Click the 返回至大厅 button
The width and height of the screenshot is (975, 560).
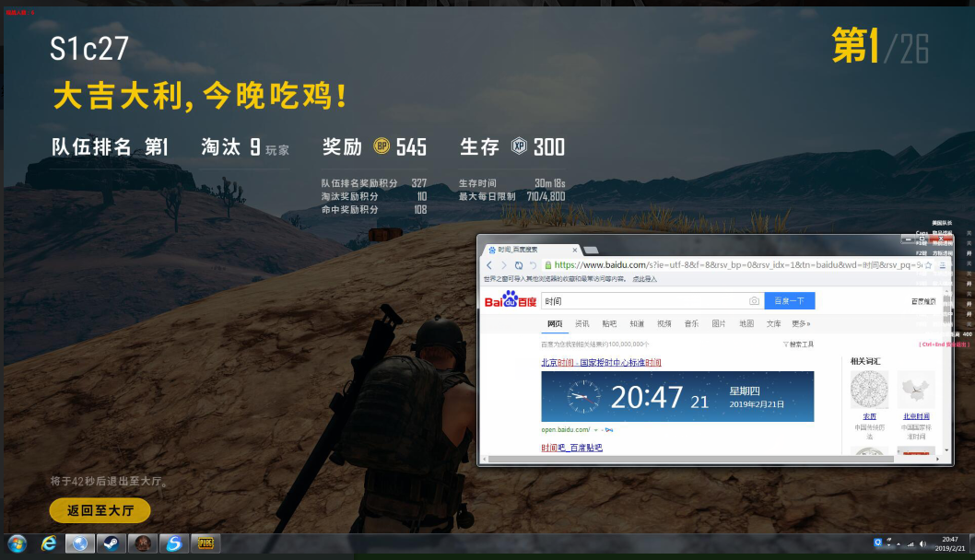coord(100,510)
